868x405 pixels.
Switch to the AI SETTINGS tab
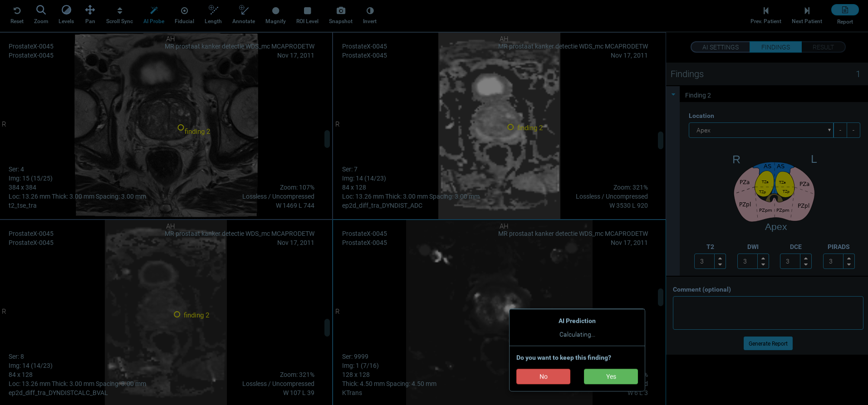(x=720, y=47)
